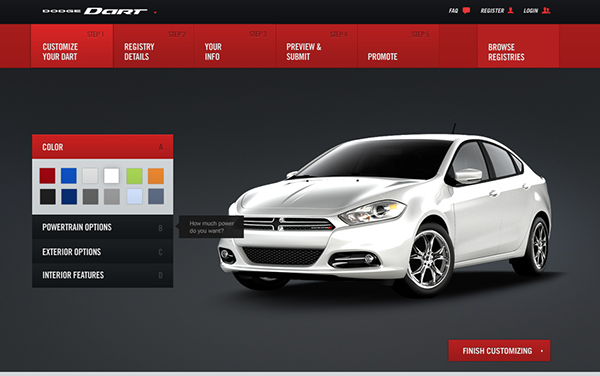
Task: Go to Step 3 Your Info
Action: (x=235, y=46)
